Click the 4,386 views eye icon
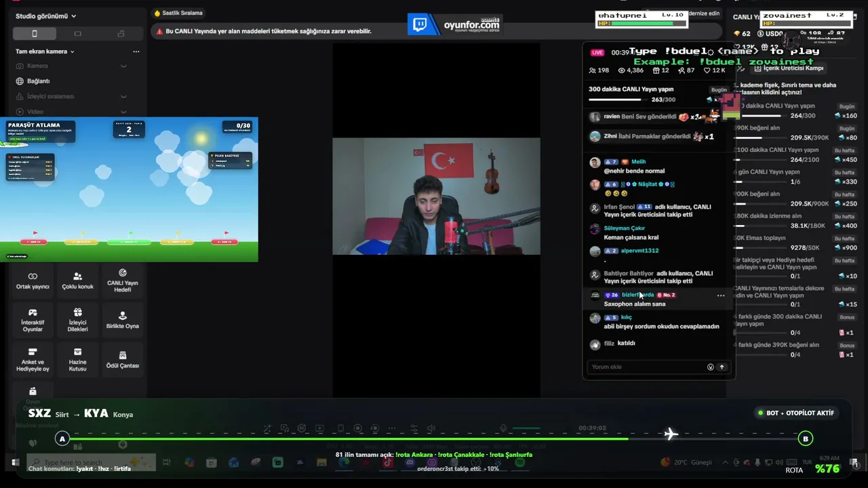This screenshot has height=488, width=868. click(621, 70)
